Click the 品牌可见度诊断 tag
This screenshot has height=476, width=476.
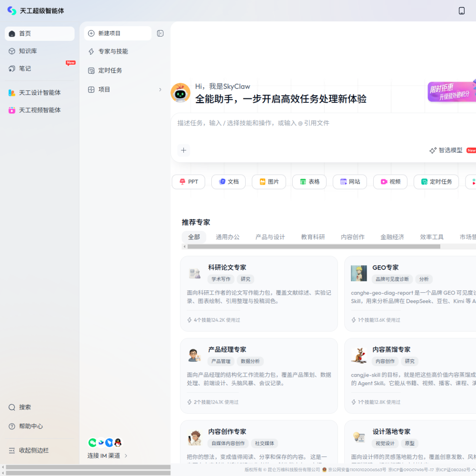coord(392,279)
